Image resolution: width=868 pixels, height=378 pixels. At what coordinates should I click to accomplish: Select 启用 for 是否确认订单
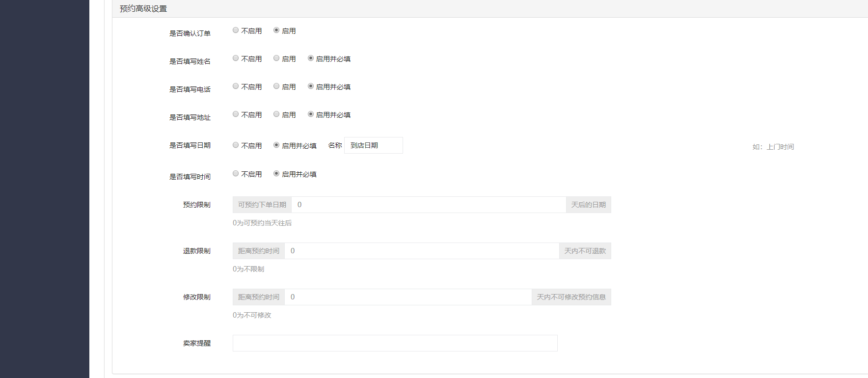tap(276, 30)
